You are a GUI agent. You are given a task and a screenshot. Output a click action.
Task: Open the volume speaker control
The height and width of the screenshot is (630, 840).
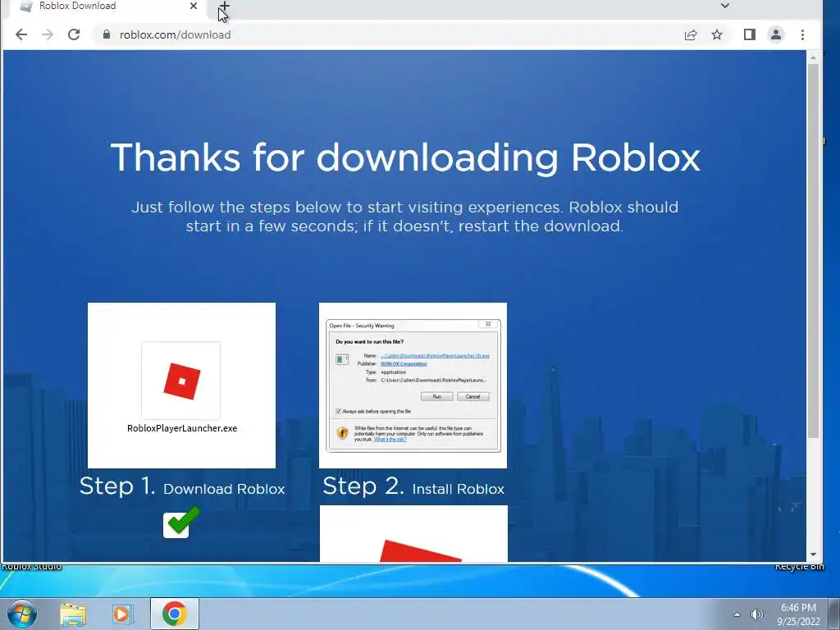756,614
